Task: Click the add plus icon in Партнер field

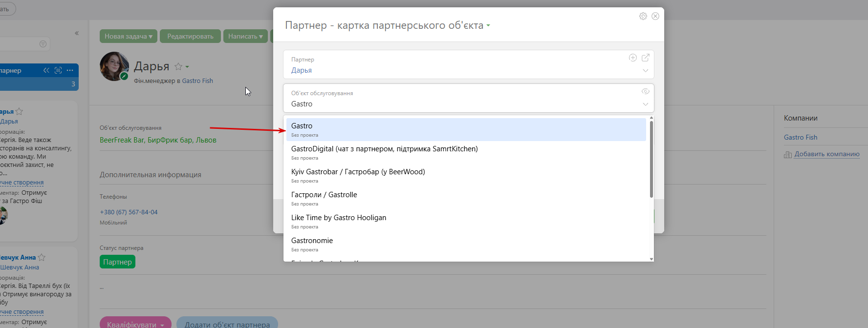Action: 632,58
